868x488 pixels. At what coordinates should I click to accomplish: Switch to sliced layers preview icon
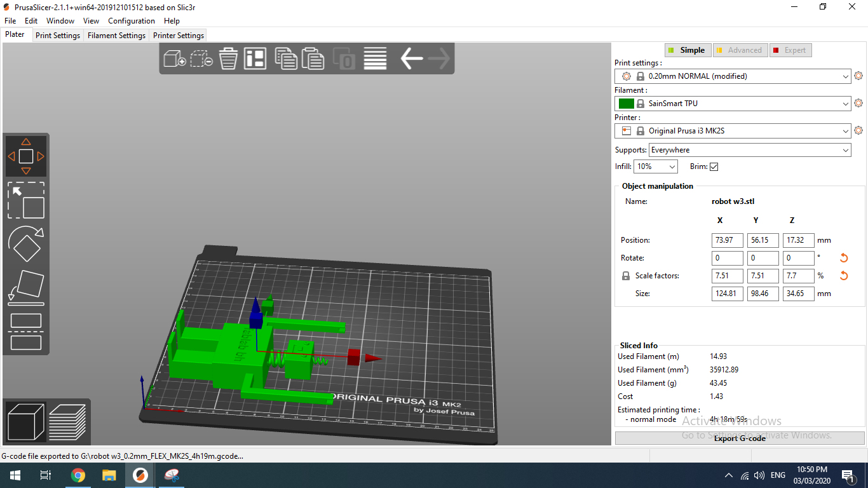point(67,423)
